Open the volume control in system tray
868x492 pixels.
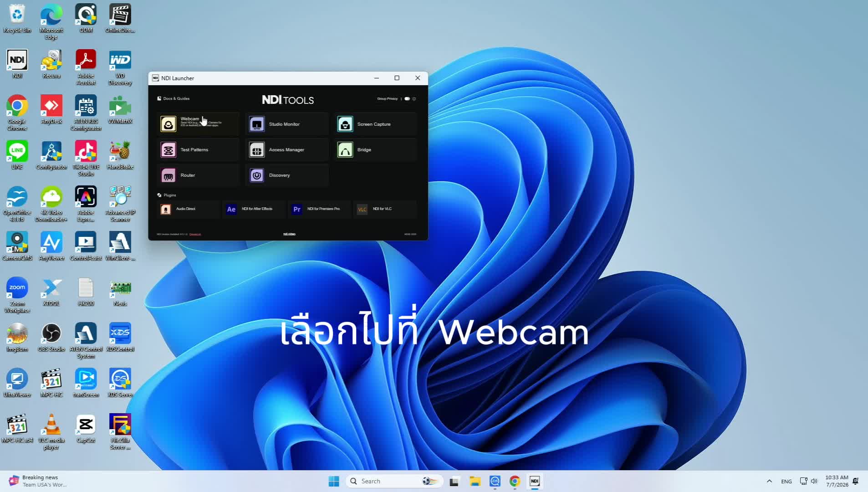click(x=814, y=481)
